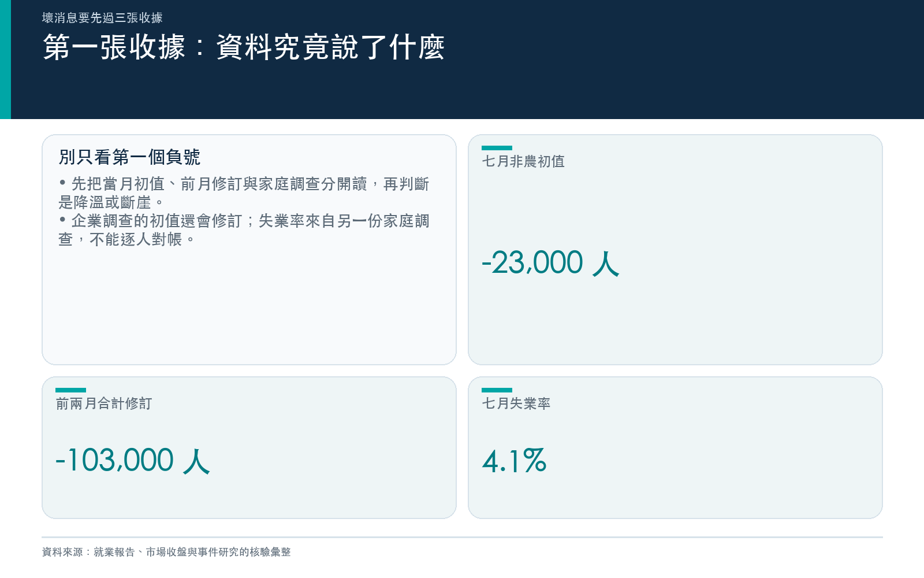
Task: Select the value 4.1%
Action: tap(514, 461)
